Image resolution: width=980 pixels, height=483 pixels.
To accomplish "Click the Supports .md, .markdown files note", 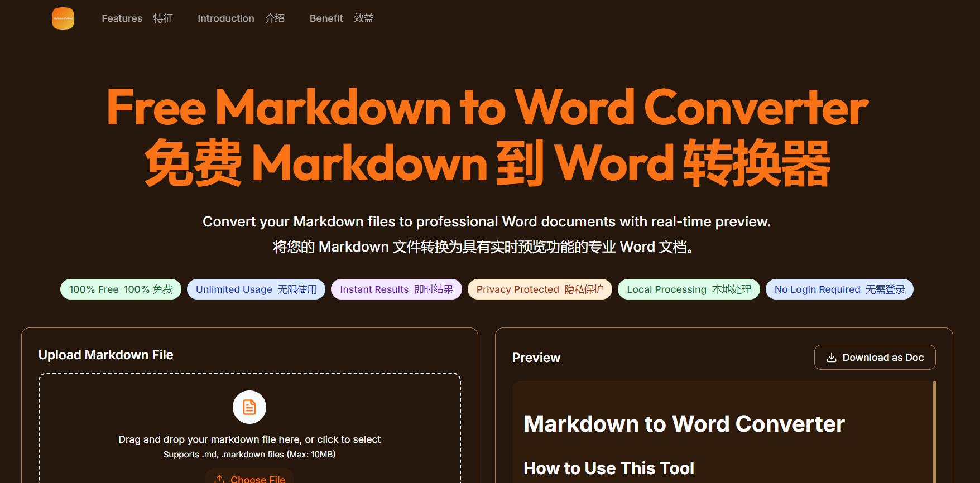I will pyautogui.click(x=249, y=455).
